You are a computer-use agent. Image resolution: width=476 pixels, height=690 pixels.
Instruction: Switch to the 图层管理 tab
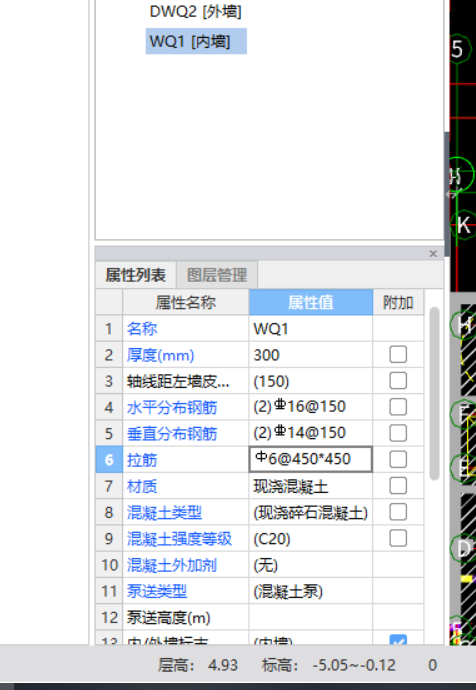[217, 275]
